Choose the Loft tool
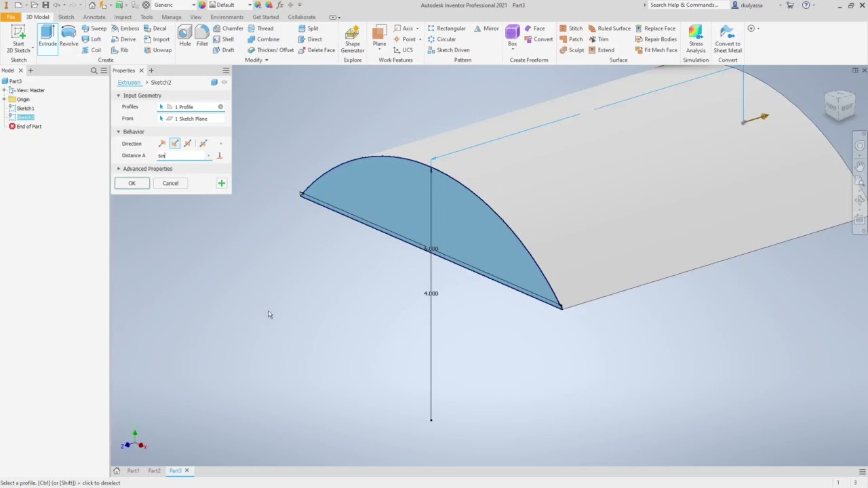The height and width of the screenshot is (488, 868). (91, 39)
